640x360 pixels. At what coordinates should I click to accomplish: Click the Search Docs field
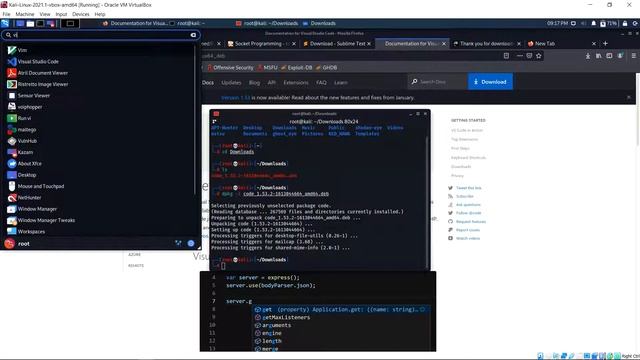438,82
